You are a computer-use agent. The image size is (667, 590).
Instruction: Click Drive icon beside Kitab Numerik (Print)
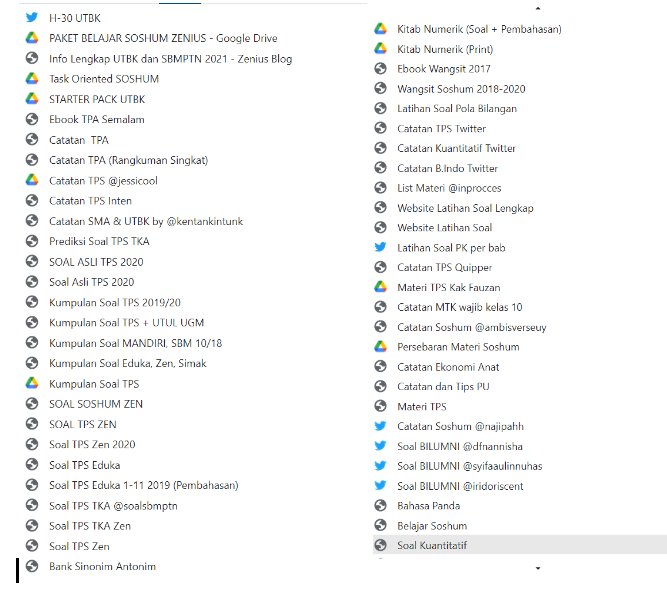380,49
